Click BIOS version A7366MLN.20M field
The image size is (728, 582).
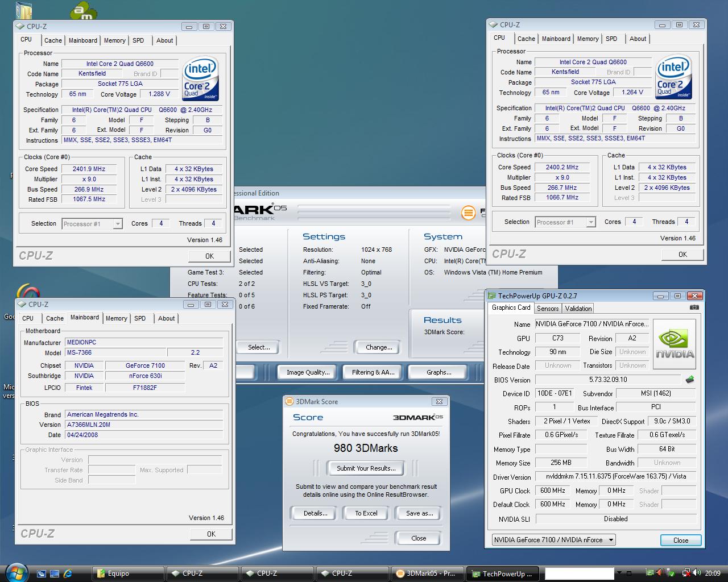click(x=144, y=425)
